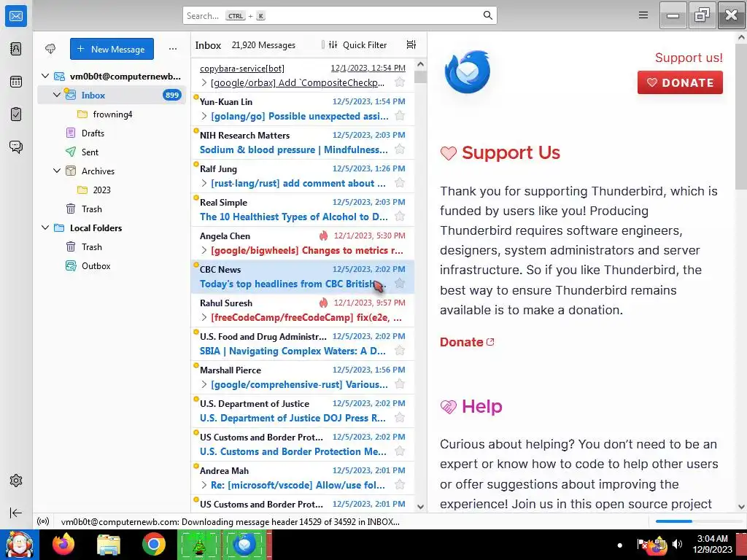This screenshot has height=560, width=747.
Task: Collapse the spaces toolbar
Action: (16, 513)
